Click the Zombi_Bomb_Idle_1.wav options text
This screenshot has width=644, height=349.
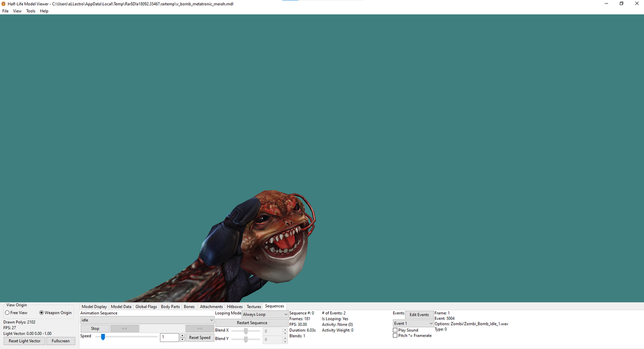471,324
